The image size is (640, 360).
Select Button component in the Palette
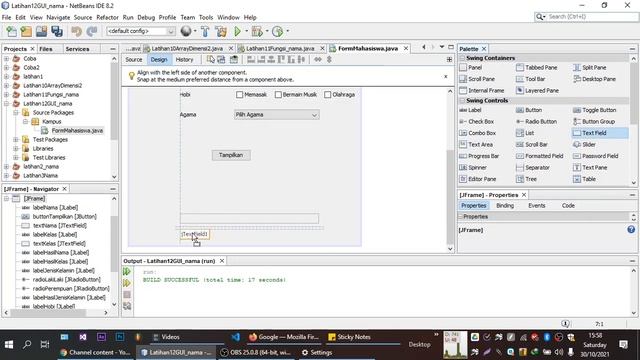[529, 110]
